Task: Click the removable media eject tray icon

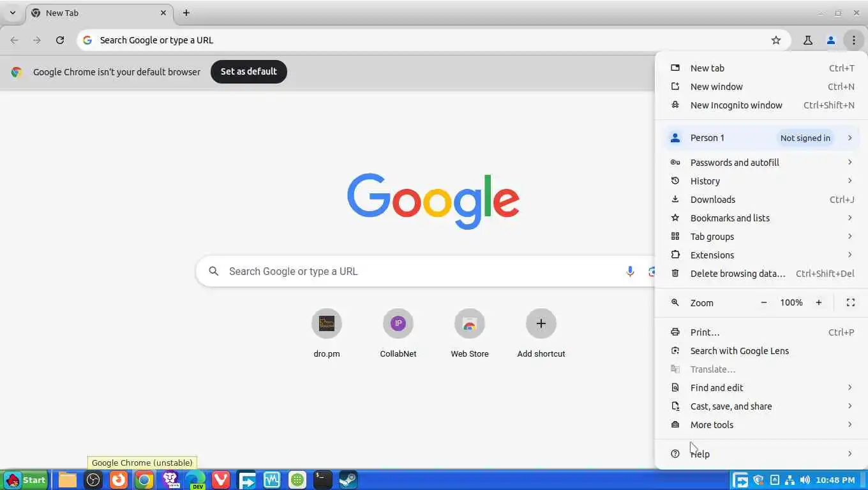Action: (x=774, y=480)
